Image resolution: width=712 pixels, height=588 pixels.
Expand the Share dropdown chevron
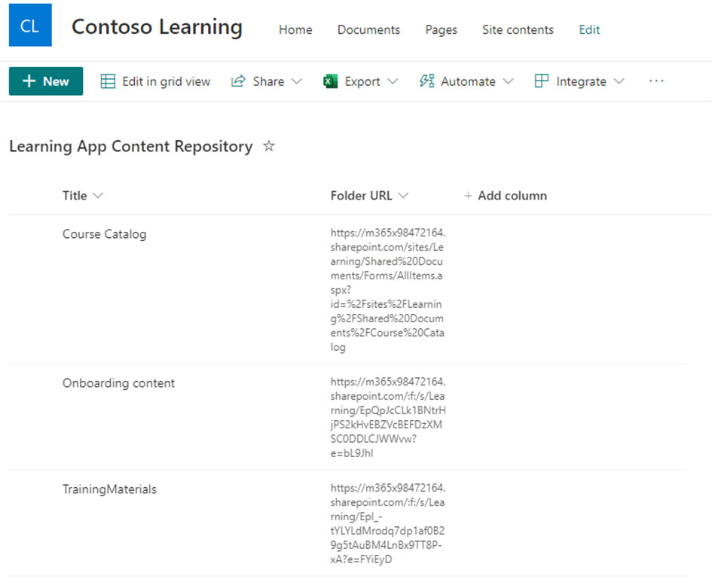coord(296,81)
